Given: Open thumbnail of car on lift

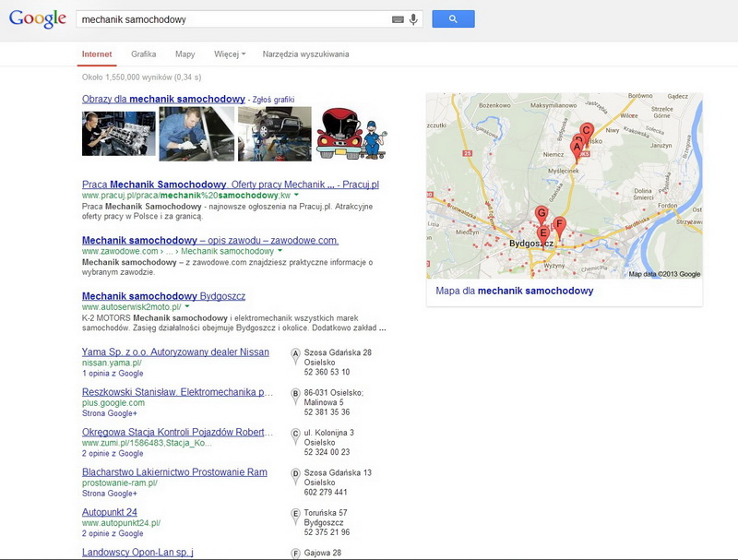Looking at the screenshot, I should (x=275, y=134).
